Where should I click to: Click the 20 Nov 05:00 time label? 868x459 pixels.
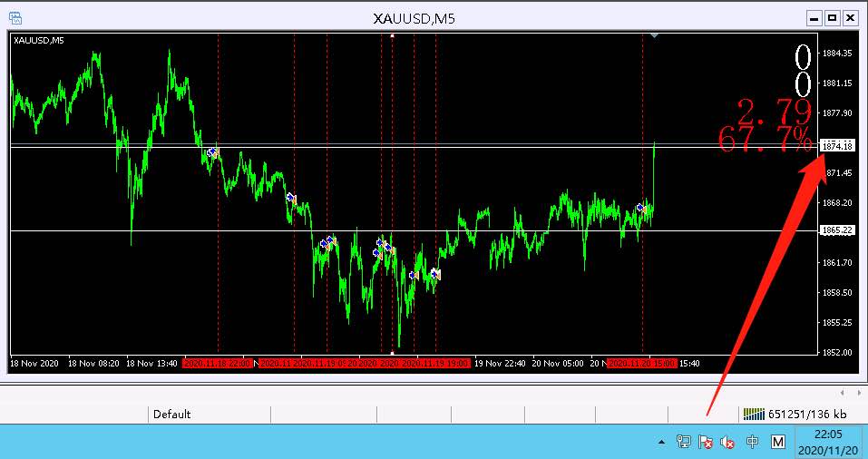click(558, 364)
